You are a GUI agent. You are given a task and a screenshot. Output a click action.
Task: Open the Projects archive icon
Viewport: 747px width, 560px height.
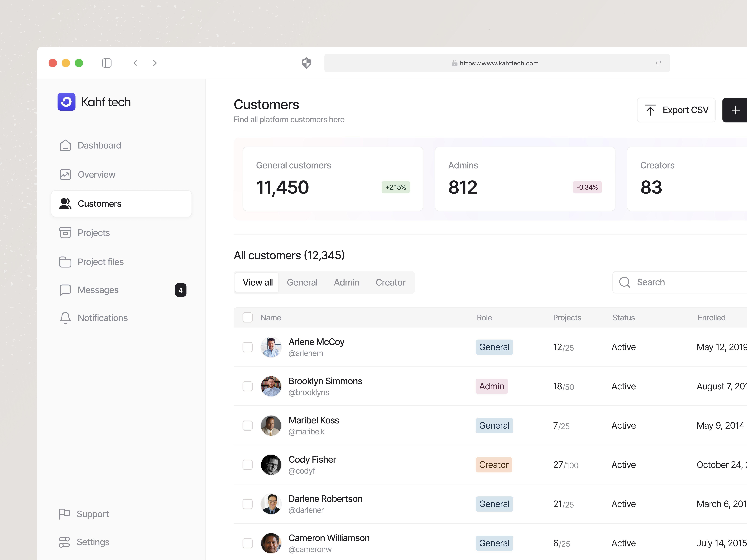click(65, 233)
